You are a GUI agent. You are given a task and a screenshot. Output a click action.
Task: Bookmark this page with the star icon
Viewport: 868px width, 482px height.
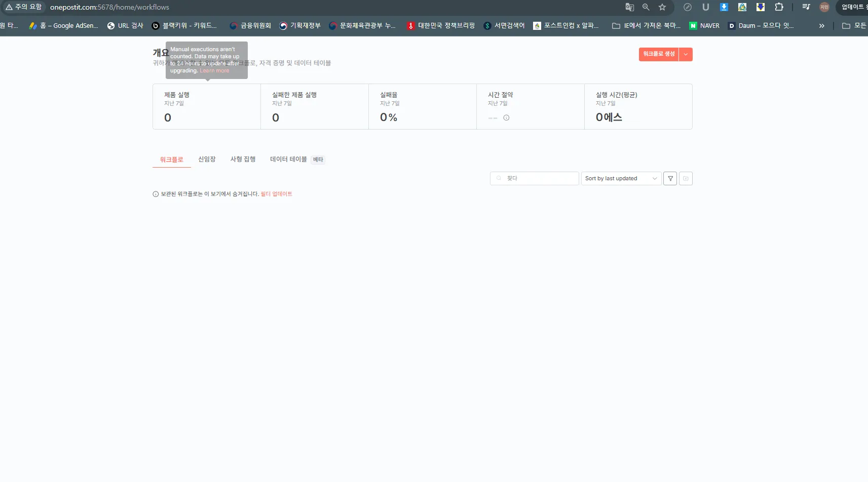[x=662, y=7]
